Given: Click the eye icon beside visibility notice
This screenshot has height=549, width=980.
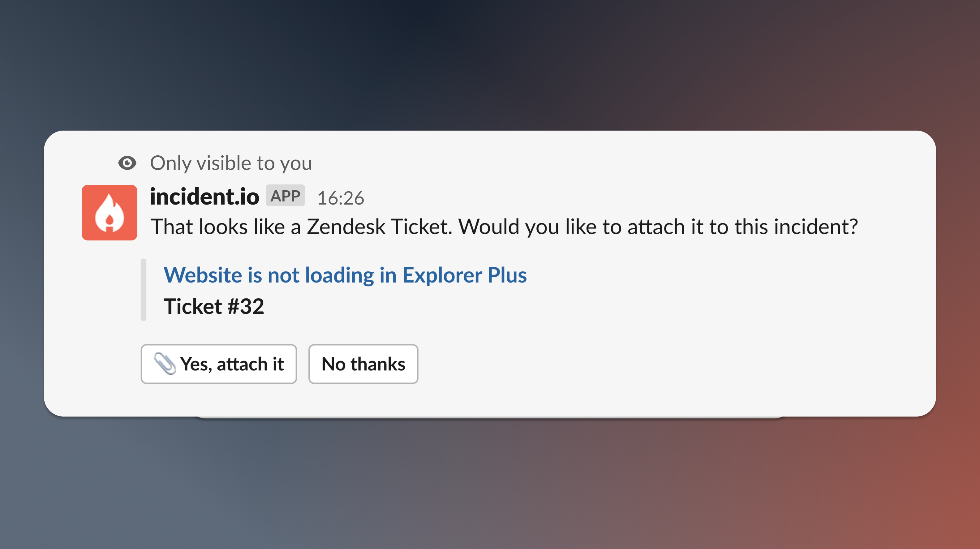Looking at the screenshot, I should [x=127, y=163].
